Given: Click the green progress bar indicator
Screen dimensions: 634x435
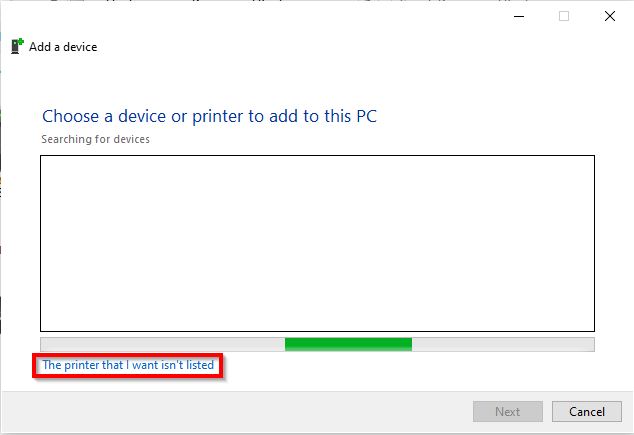Looking at the screenshot, I should [x=348, y=344].
